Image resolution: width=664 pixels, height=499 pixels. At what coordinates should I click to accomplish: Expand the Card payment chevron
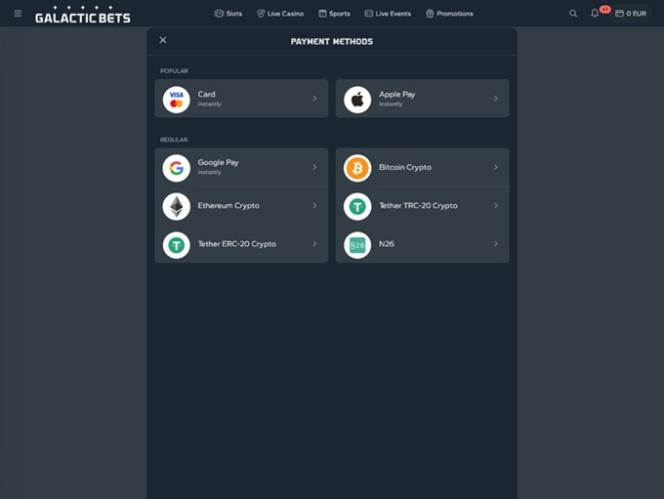pyautogui.click(x=314, y=99)
